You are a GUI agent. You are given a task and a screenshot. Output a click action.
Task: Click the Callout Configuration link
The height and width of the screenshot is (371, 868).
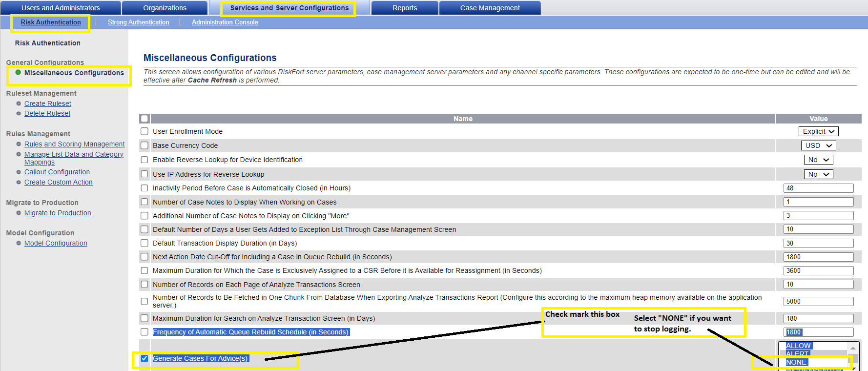[57, 172]
